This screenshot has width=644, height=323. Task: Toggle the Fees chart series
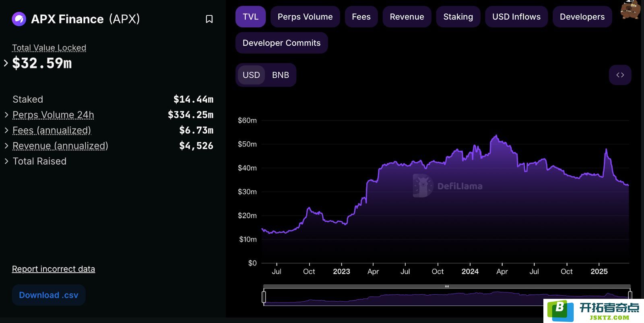click(361, 17)
